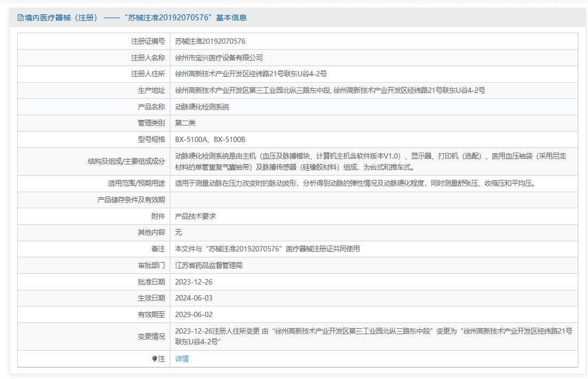This screenshot has height=379, width=588.
Task: Click the registrant name 徐州市宝兴医疗设备有限公司
Action: click(x=219, y=58)
